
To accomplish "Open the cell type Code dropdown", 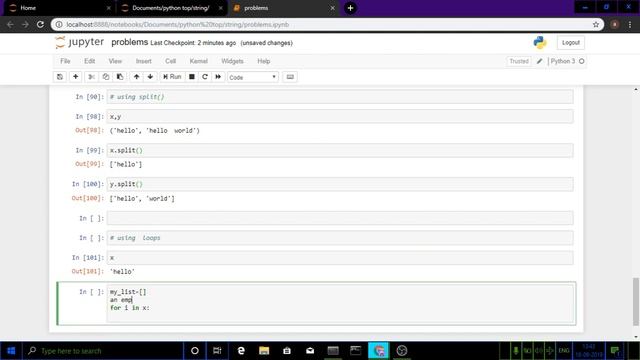I will tap(253, 77).
